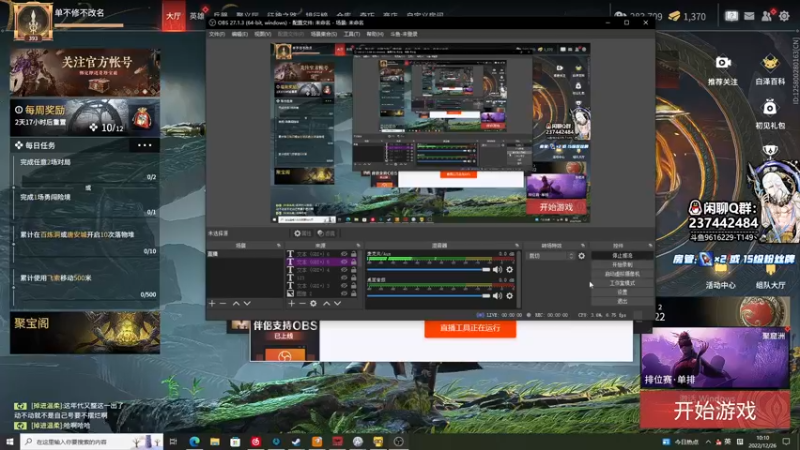Switch to the 英雄 heroes tab
Image resolution: width=800 pixels, height=450 pixels.
197,16
